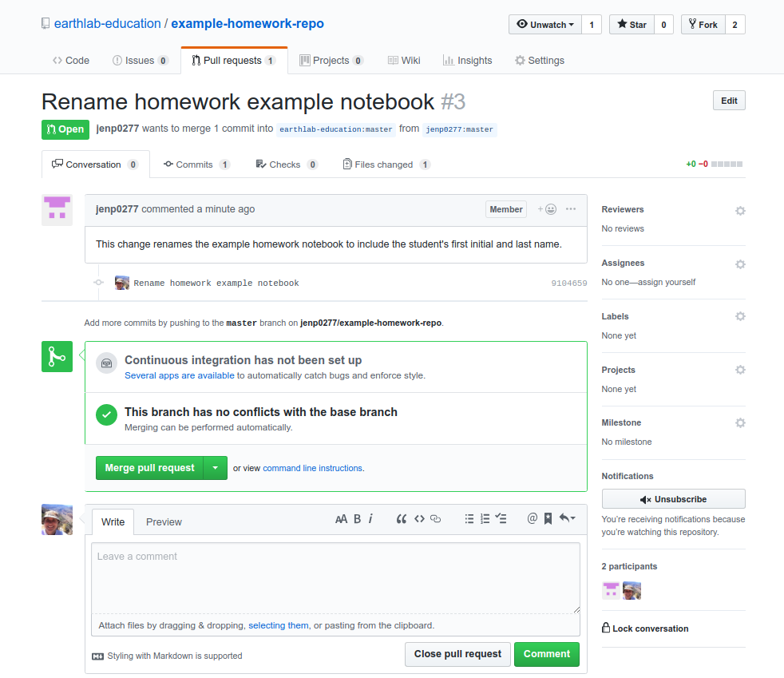The height and width of the screenshot is (678, 784).
Task: Select the Conversation tab
Action: click(95, 165)
